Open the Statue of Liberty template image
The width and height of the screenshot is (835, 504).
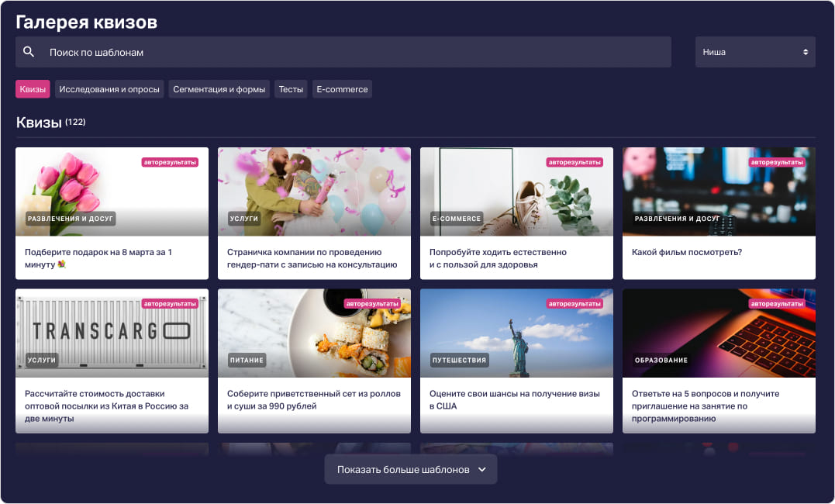click(516, 333)
